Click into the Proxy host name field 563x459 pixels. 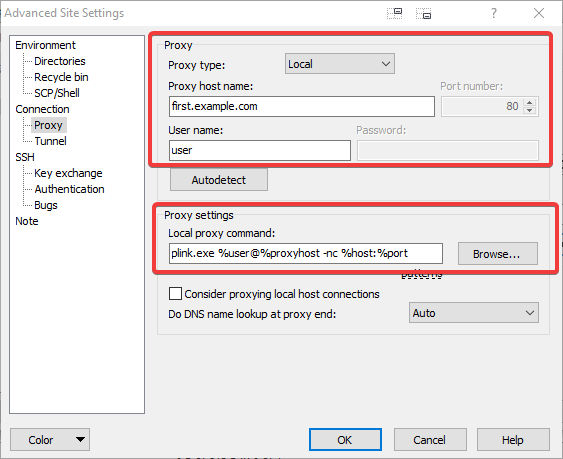click(x=302, y=106)
